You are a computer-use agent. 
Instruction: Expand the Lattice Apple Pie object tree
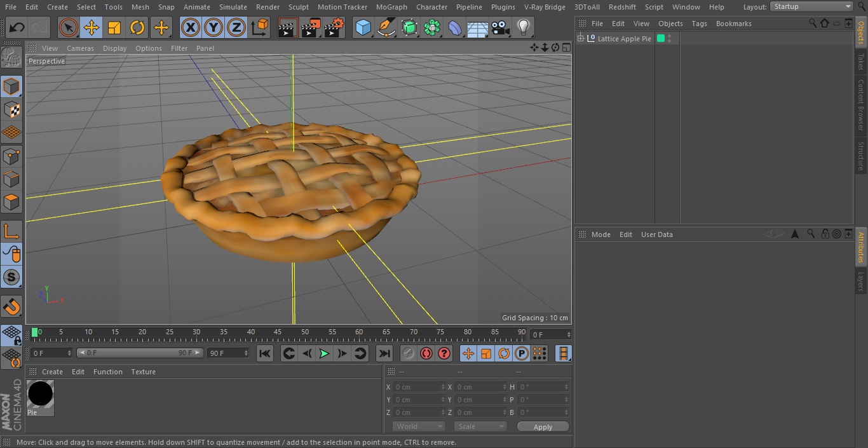[x=580, y=39]
